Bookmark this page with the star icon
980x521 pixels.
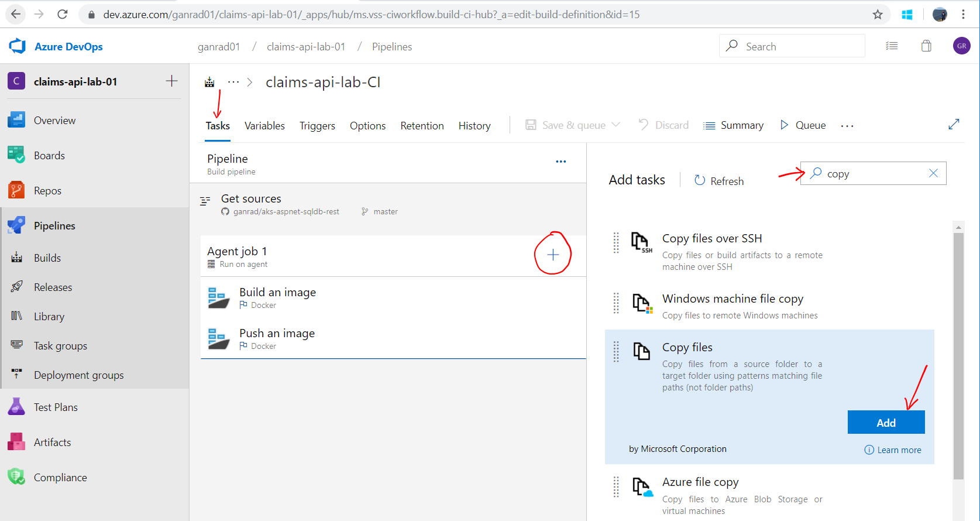click(878, 15)
